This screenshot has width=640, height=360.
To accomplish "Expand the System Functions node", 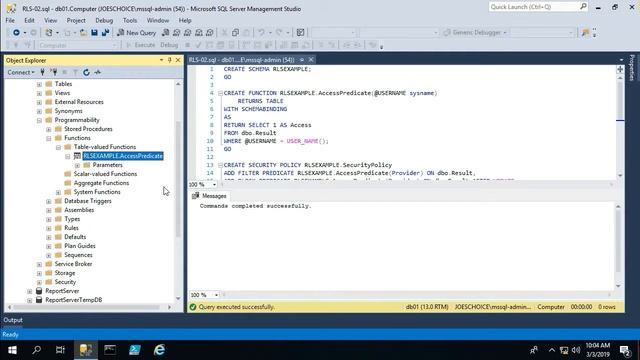I will 58,192.
